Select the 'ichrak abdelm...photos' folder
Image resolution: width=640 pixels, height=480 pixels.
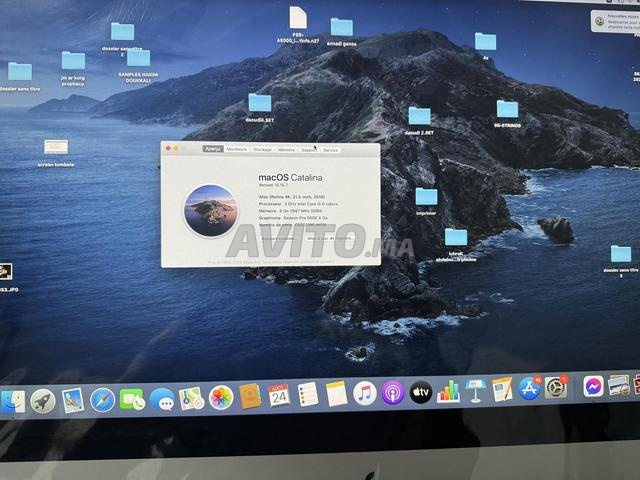pos(456,244)
